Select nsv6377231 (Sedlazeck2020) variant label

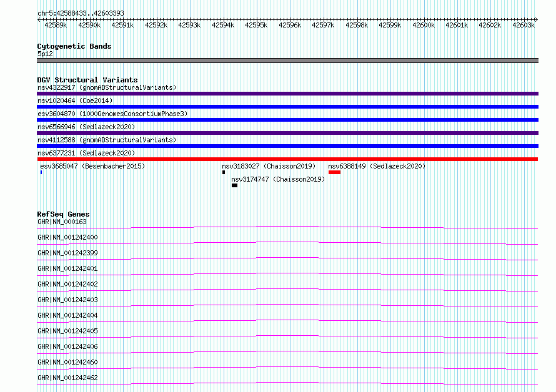pyautogui.click(x=86, y=153)
